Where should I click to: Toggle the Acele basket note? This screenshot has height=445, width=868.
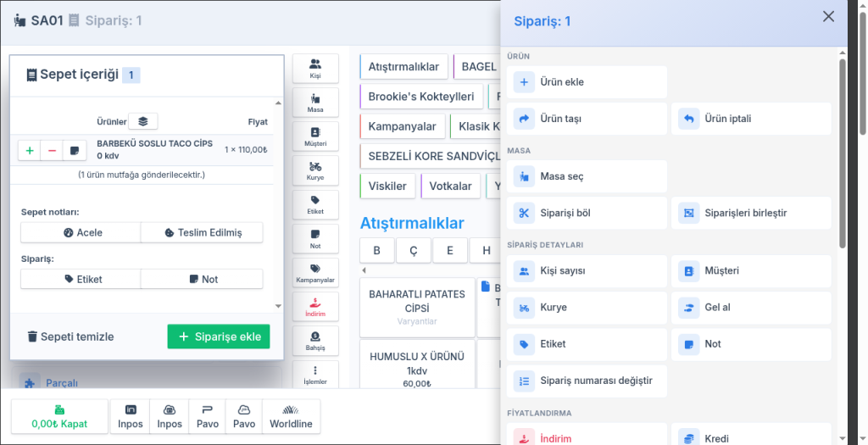[81, 232]
